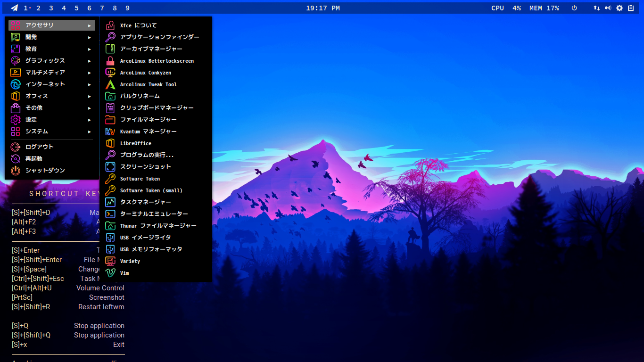
Task: Click the [S]+x shortcut key text
Action: [19, 345]
